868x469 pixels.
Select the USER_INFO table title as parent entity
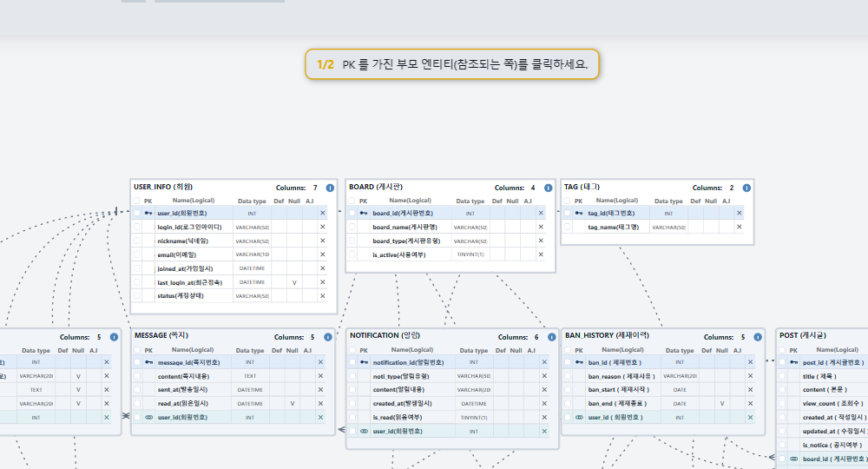[163, 187]
